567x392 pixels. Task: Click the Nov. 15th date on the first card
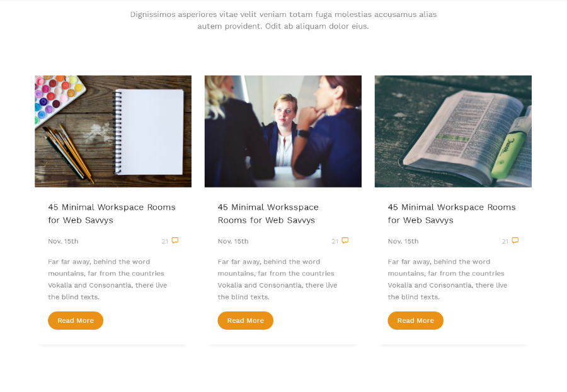[63, 242]
